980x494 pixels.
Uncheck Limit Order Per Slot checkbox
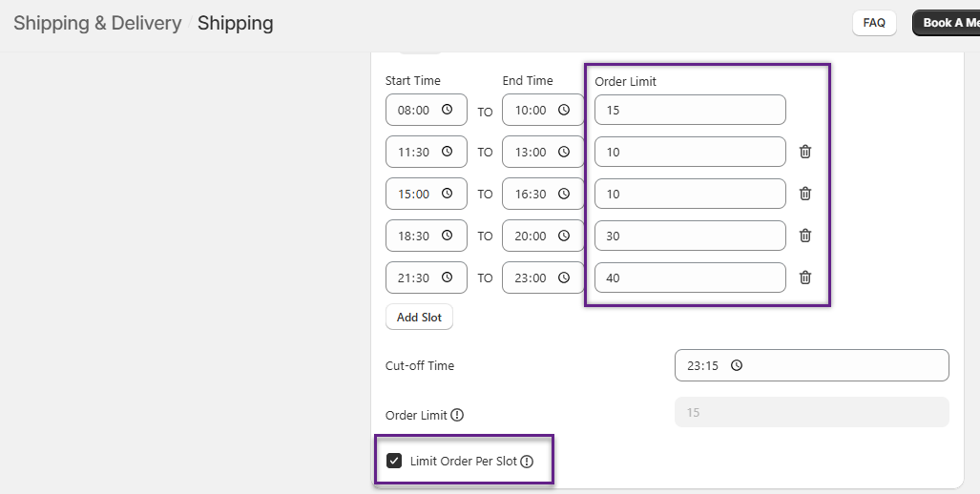(394, 462)
